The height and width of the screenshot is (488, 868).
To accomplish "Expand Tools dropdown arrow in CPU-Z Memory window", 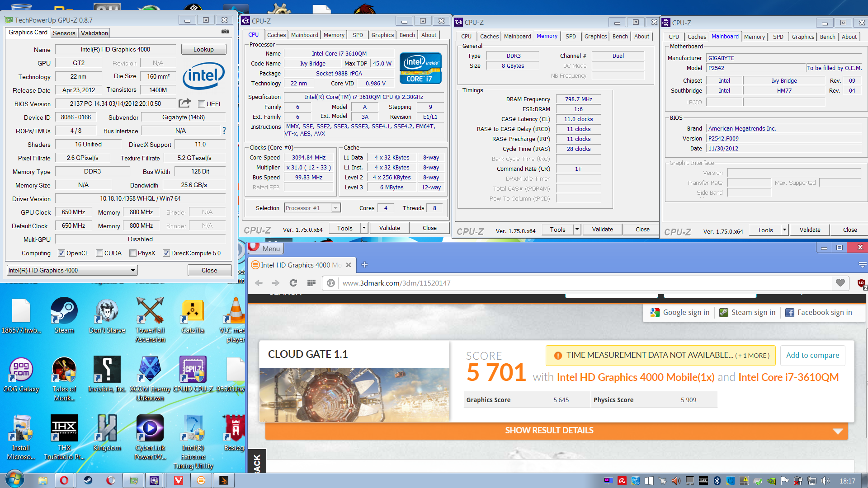I will 577,230.
